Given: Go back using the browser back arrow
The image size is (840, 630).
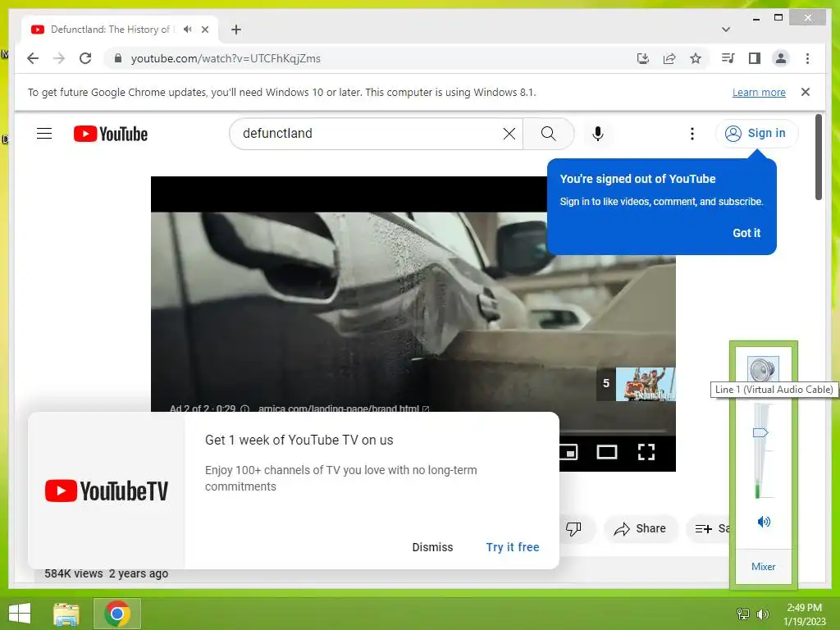Looking at the screenshot, I should 33,58.
